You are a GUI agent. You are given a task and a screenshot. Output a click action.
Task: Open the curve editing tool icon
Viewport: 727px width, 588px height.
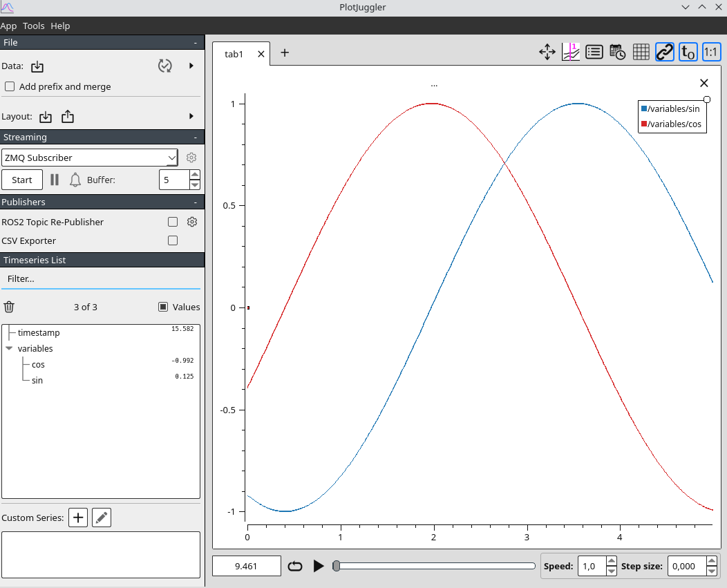click(x=570, y=52)
